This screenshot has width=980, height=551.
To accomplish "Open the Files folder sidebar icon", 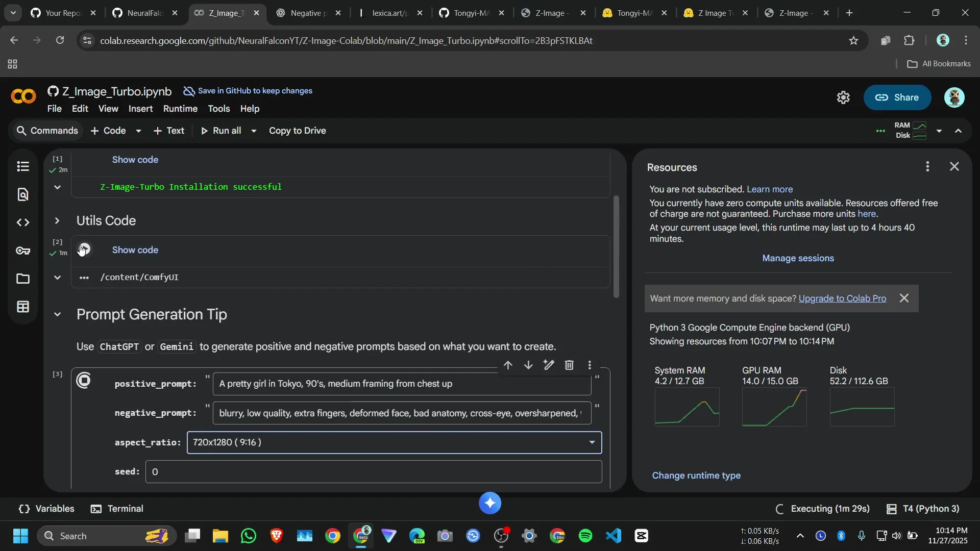I will click(23, 279).
